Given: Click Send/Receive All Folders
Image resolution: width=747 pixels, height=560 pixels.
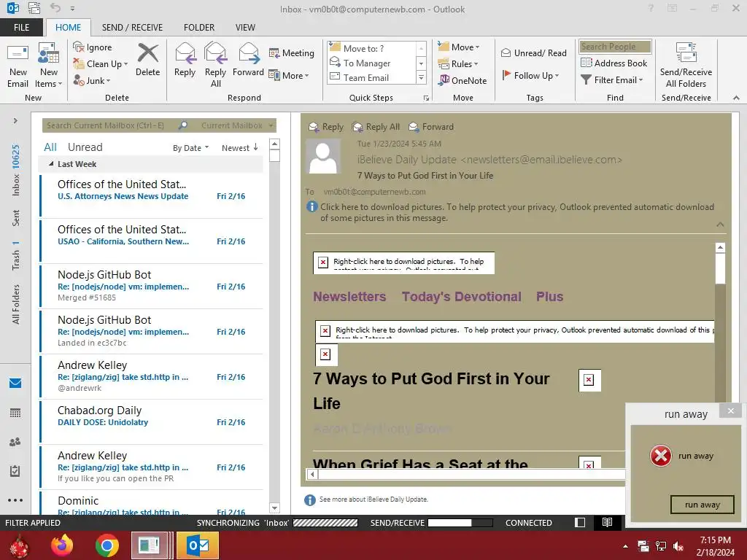Looking at the screenshot, I should pyautogui.click(x=686, y=66).
